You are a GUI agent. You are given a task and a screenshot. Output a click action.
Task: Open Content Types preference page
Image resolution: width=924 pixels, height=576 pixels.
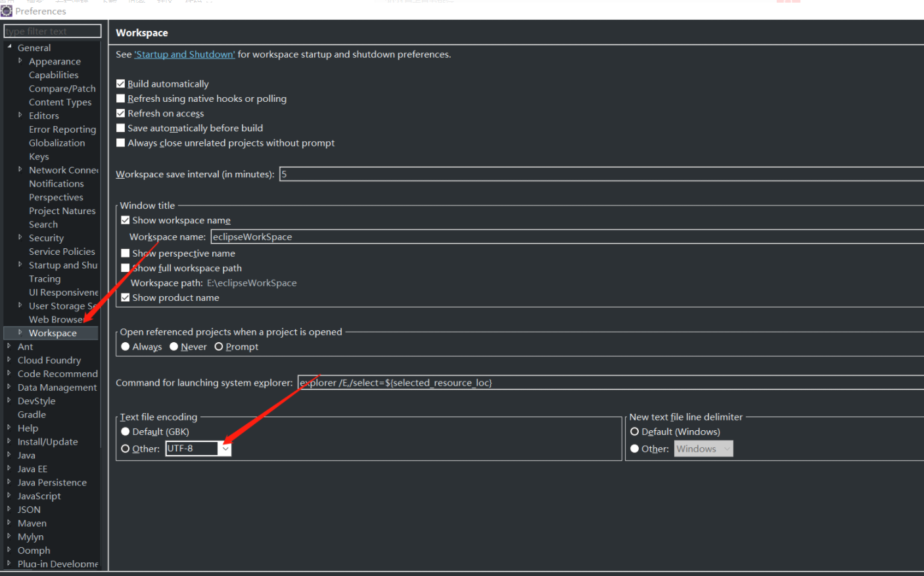(x=60, y=102)
